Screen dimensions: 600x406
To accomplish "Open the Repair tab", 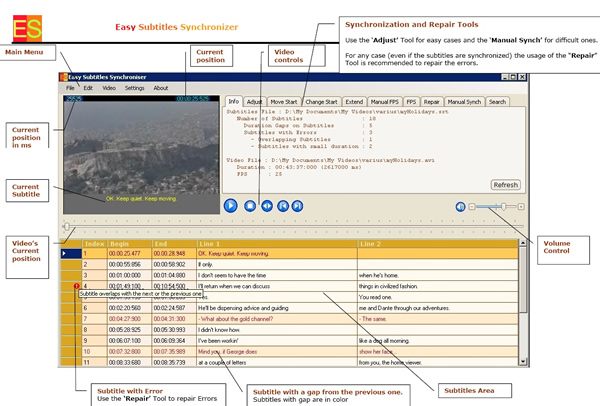I will [x=432, y=102].
